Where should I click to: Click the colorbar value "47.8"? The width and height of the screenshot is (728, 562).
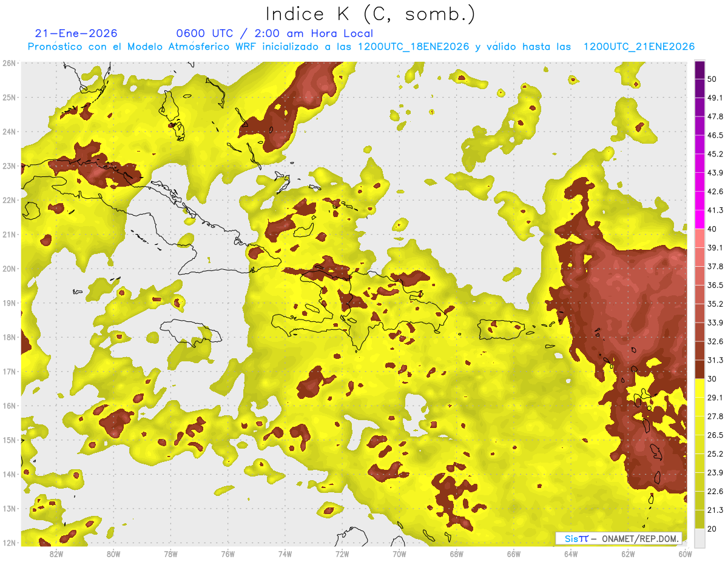click(715, 116)
